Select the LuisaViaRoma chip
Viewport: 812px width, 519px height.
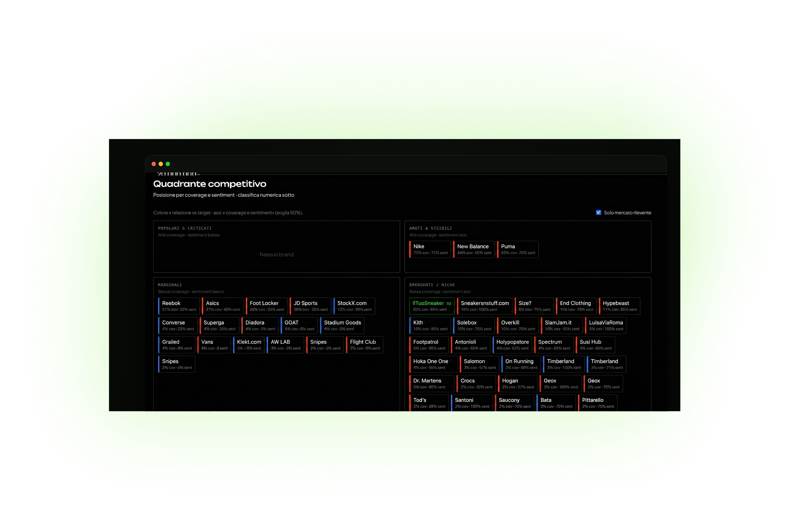pos(606,325)
